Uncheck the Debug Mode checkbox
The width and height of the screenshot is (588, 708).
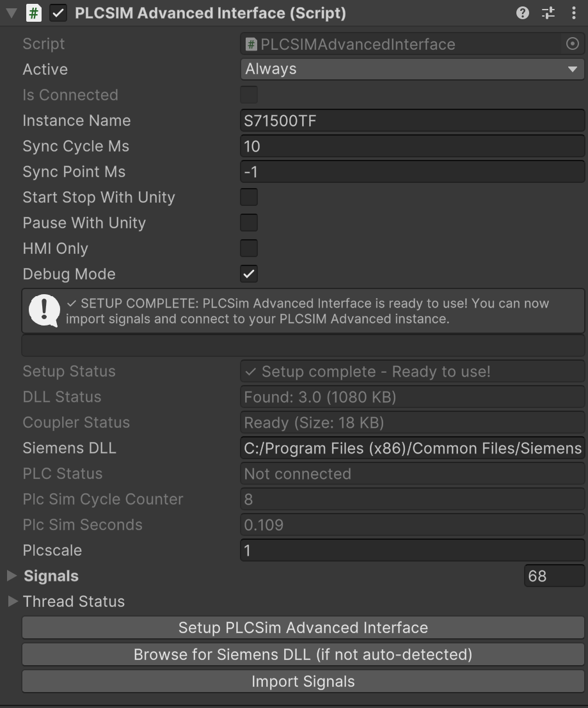click(x=249, y=274)
